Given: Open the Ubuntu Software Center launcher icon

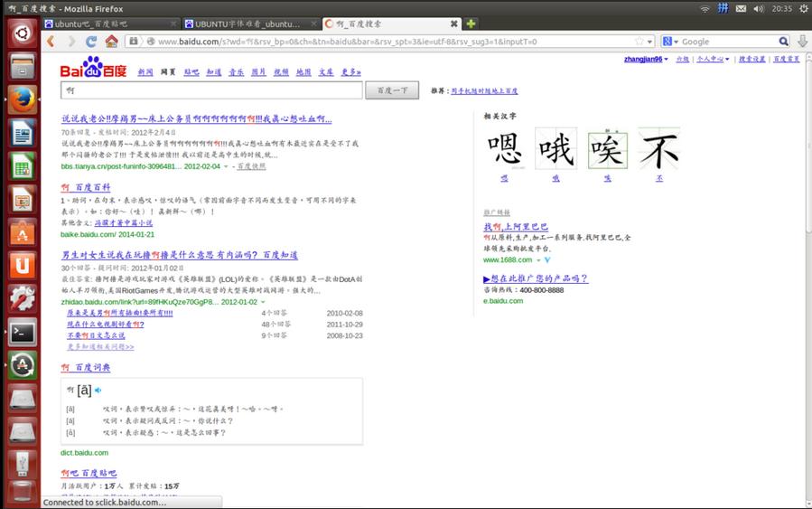Looking at the screenshot, I should pyautogui.click(x=22, y=232).
